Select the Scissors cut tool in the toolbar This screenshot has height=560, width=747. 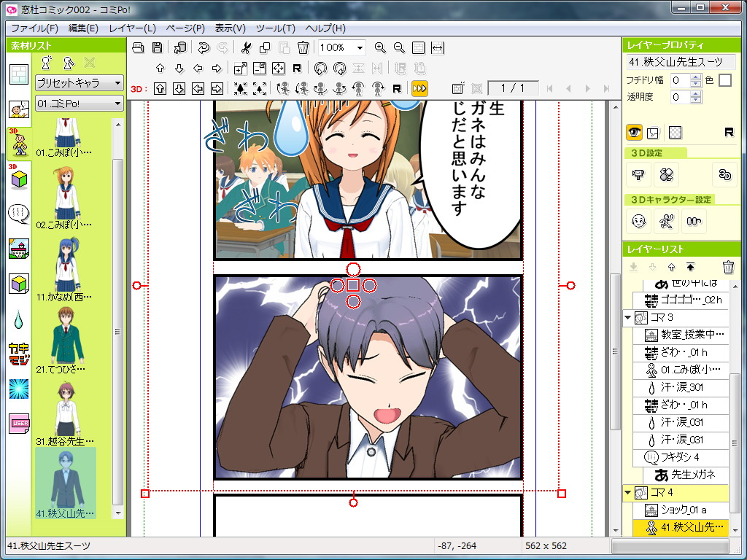tap(247, 48)
